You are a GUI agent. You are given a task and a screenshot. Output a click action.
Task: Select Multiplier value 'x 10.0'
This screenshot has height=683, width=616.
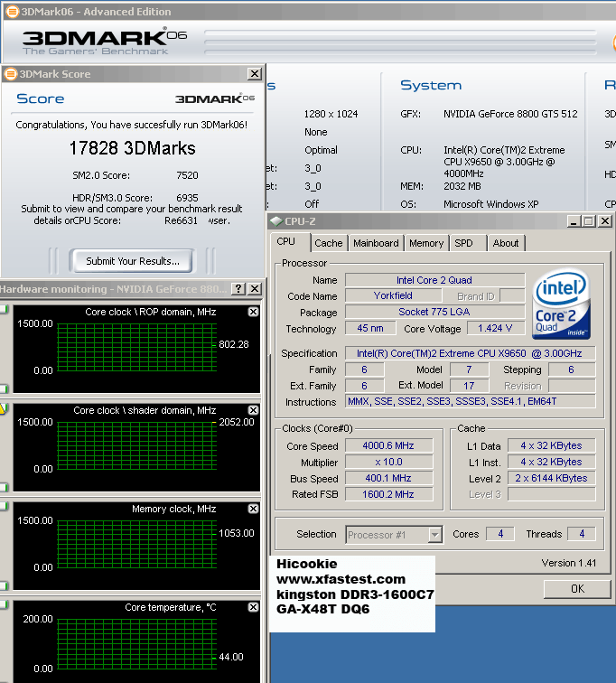[x=388, y=462]
